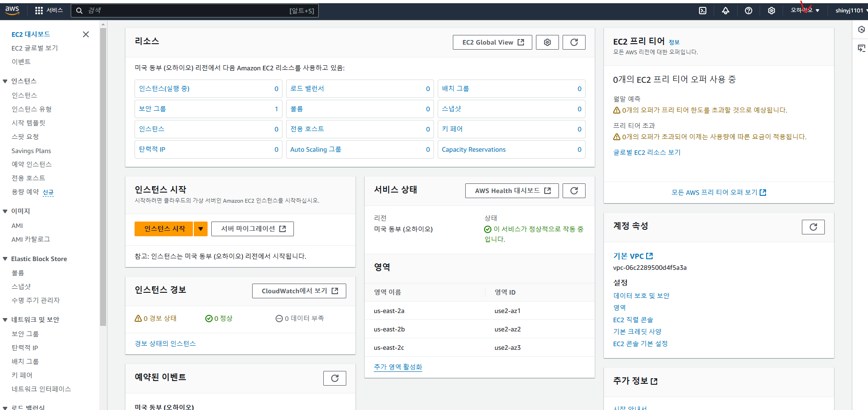Image resolution: width=868 pixels, height=410 pixels.
Task: Open the 보안 그룹 resource tile
Action: 209,109
